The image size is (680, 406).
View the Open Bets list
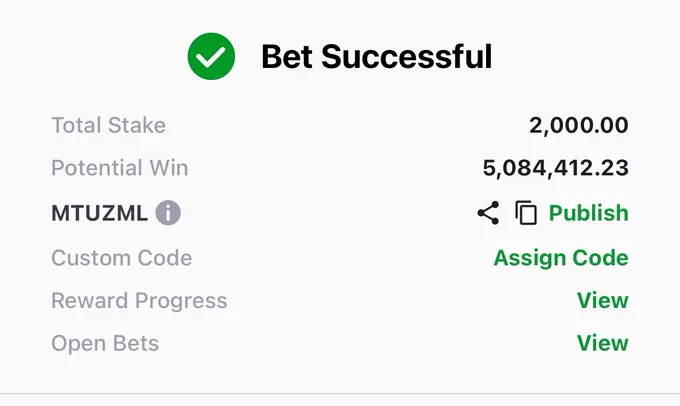[602, 343]
